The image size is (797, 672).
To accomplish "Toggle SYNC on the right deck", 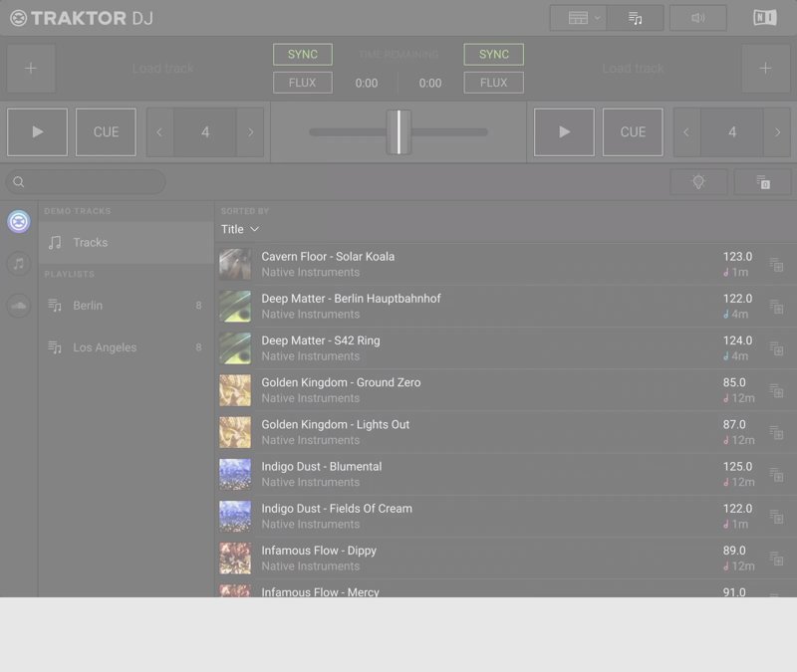I will click(493, 55).
